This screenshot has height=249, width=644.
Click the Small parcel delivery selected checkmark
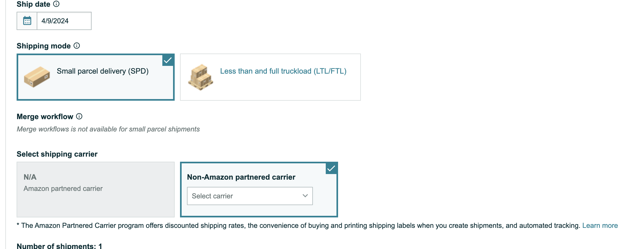168,61
